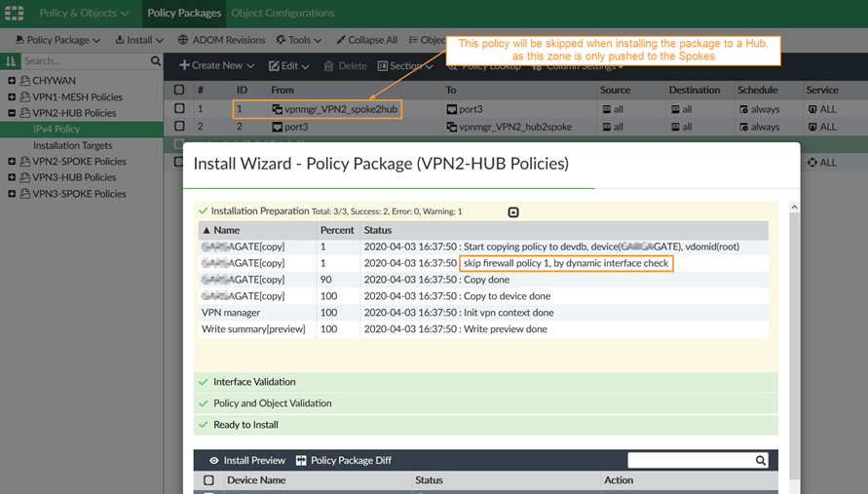Select Installation Targets in the sidebar
This screenshot has width=868, height=494.
pyautogui.click(x=72, y=145)
